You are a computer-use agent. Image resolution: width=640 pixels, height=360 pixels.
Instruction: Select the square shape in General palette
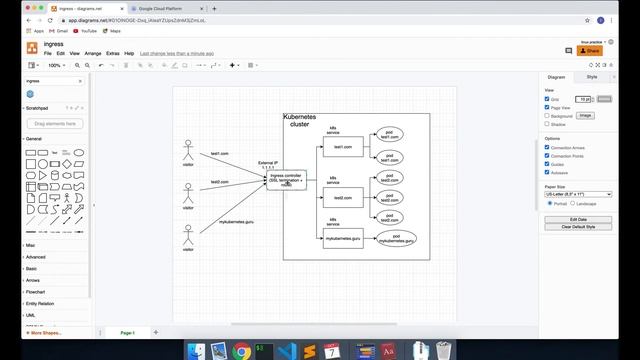pyautogui.click(x=31, y=164)
